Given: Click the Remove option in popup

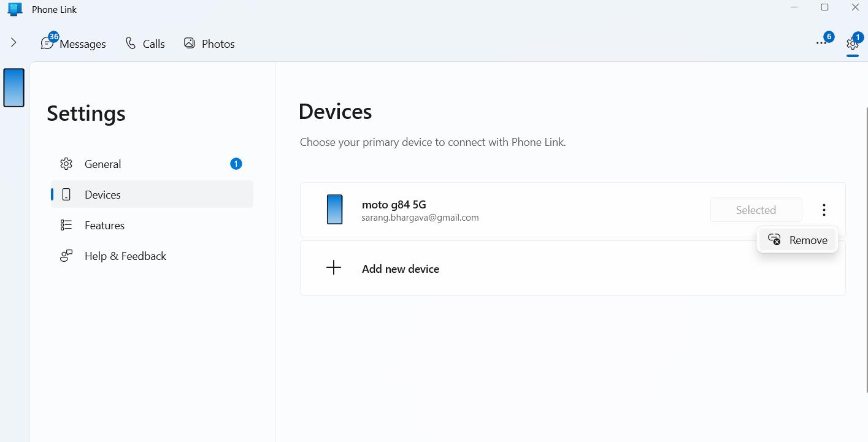Looking at the screenshot, I should (807, 240).
